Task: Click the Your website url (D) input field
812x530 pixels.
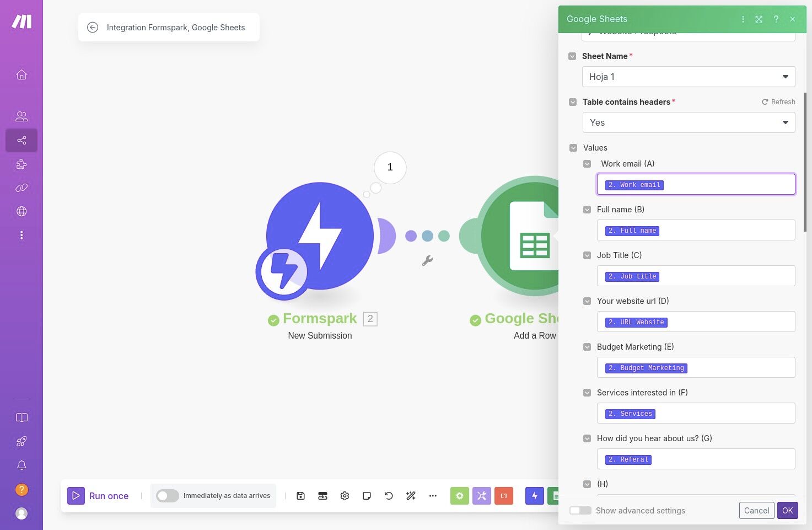Action: [x=696, y=322]
